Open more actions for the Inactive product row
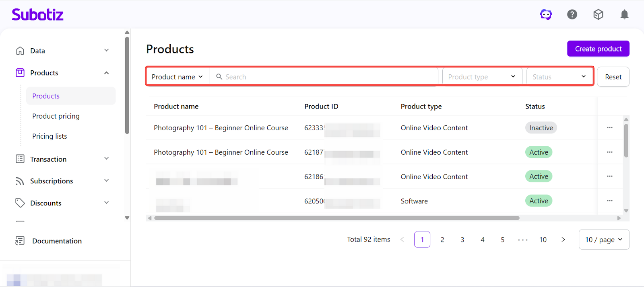 coord(609,128)
